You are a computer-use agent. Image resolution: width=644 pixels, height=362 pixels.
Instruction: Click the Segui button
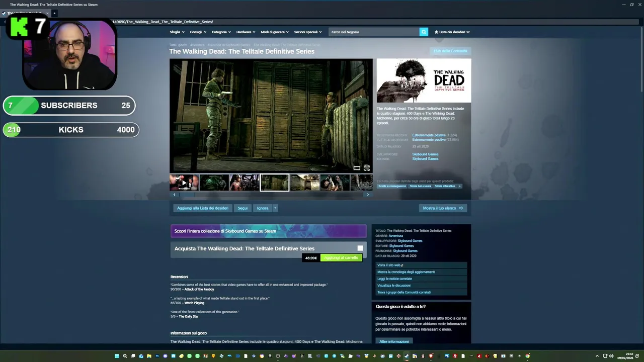click(243, 208)
